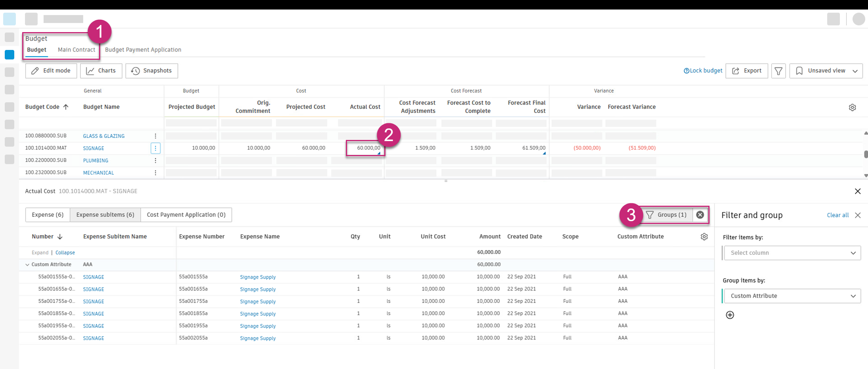Close the Filter and group panel
The width and height of the screenshot is (868, 369).
click(858, 215)
